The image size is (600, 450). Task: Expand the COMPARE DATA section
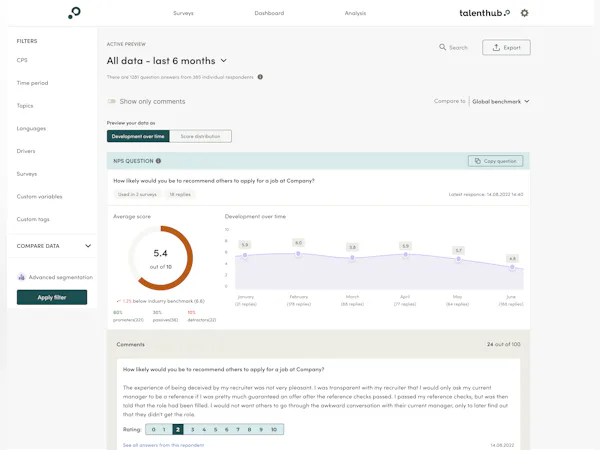(54, 246)
